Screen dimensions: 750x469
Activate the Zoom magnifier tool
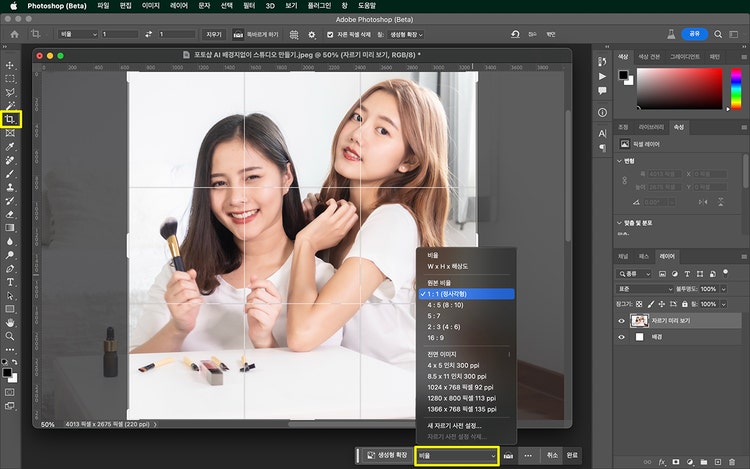pos(11,337)
